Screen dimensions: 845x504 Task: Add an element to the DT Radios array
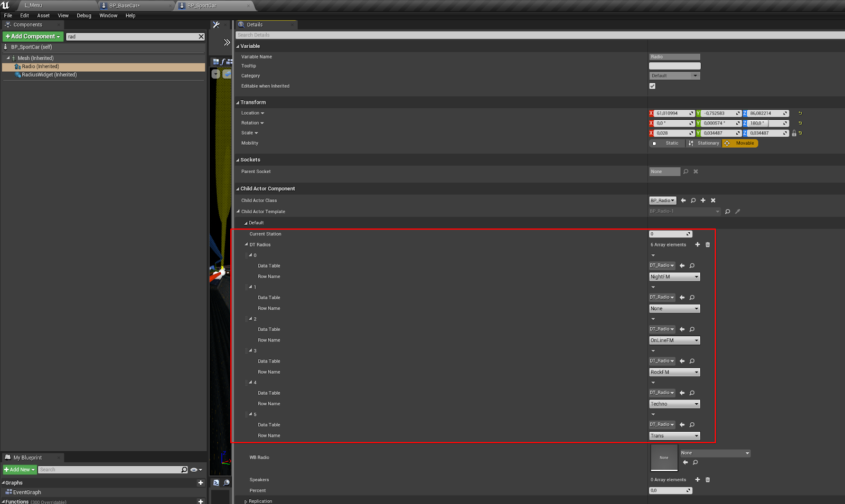click(x=698, y=244)
